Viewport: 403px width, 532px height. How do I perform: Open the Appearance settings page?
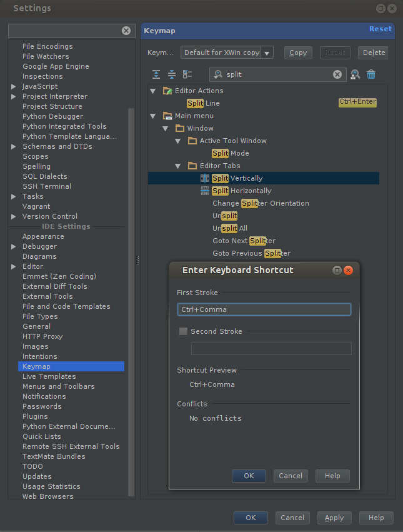(43, 236)
